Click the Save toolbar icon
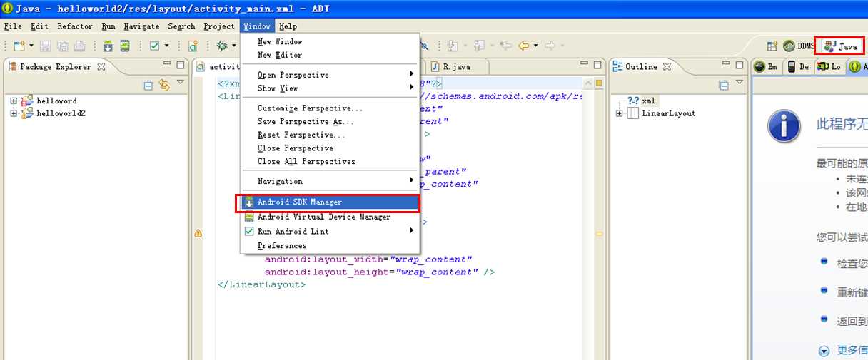This screenshot has width=868, height=360. (x=46, y=46)
